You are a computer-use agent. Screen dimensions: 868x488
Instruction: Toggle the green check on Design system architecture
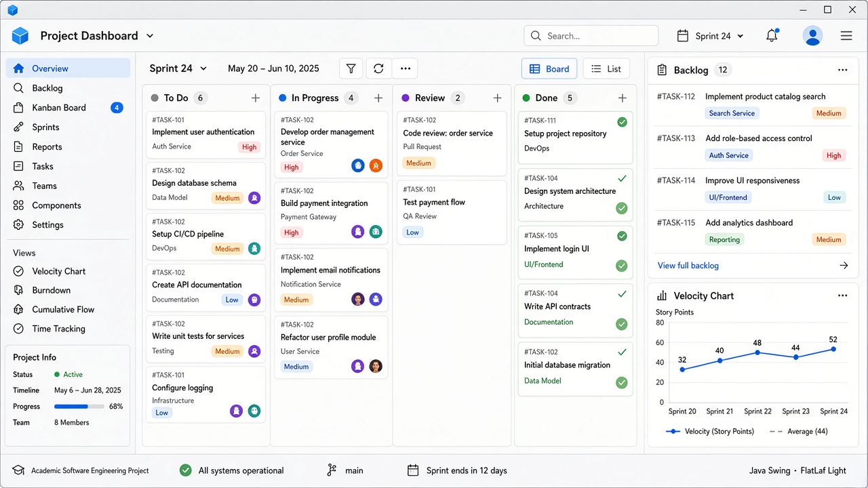click(621, 208)
